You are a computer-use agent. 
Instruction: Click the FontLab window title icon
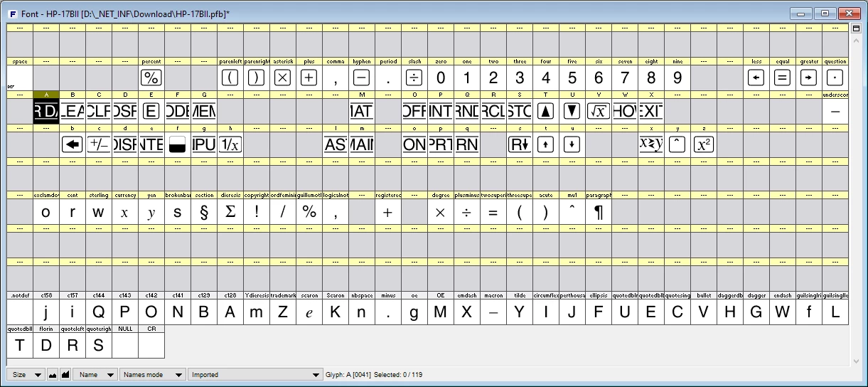point(13,13)
